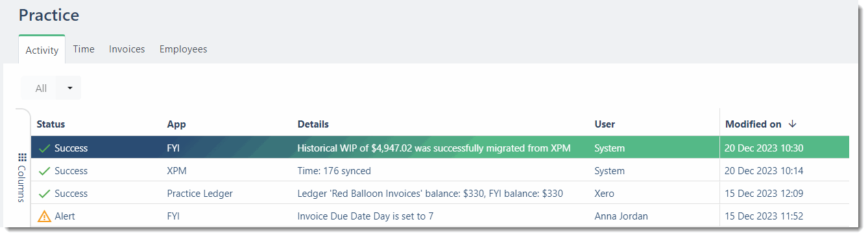
Task: Click the Details column header
Action: point(313,124)
